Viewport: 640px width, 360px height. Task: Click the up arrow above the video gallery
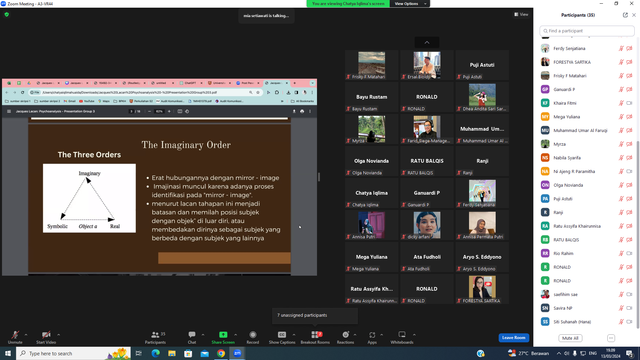click(x=427, y=42)
